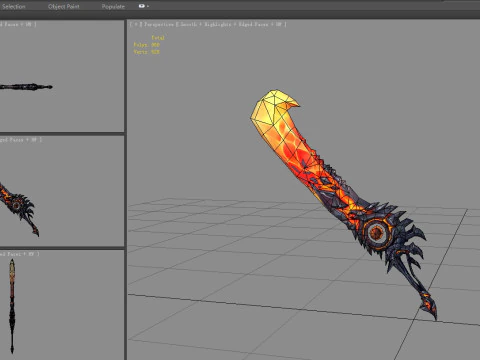Click the 'Polys' statistics line

(x=147, y=45)
